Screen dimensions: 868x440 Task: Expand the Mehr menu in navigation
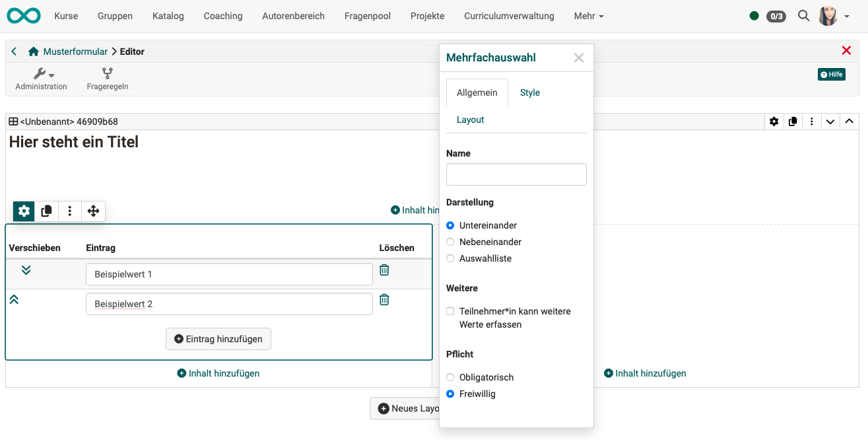point(588,16)
